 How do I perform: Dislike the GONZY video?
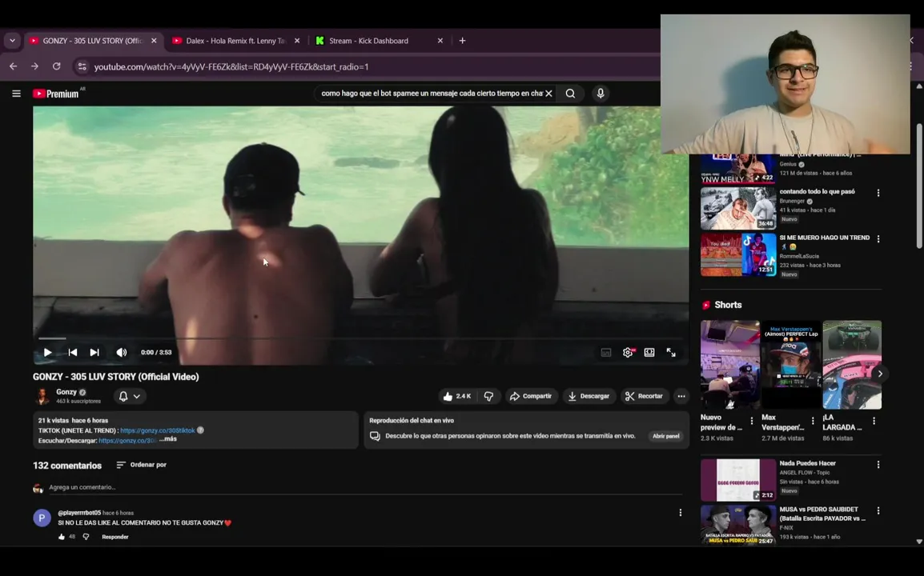coord(489,396)
